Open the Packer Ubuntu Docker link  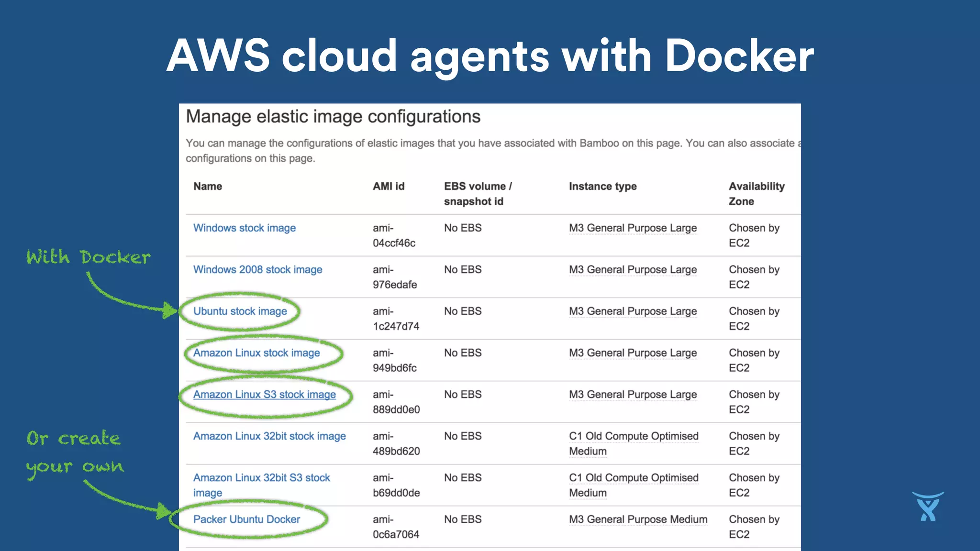pyautogui.click(x=246, y=519)
